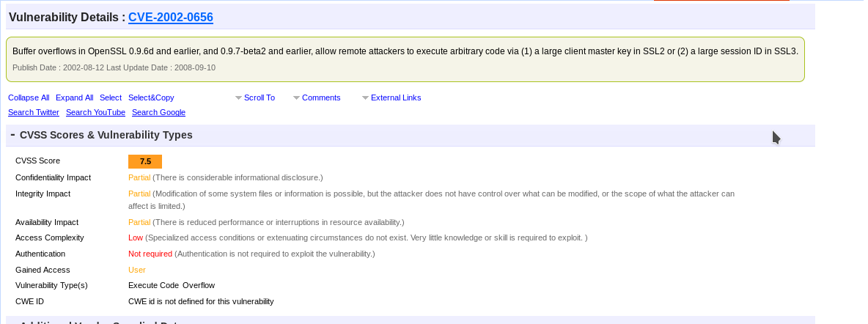Open the External Links dropdown
This screenshot has height=324, width=868.
click(391, 97)
